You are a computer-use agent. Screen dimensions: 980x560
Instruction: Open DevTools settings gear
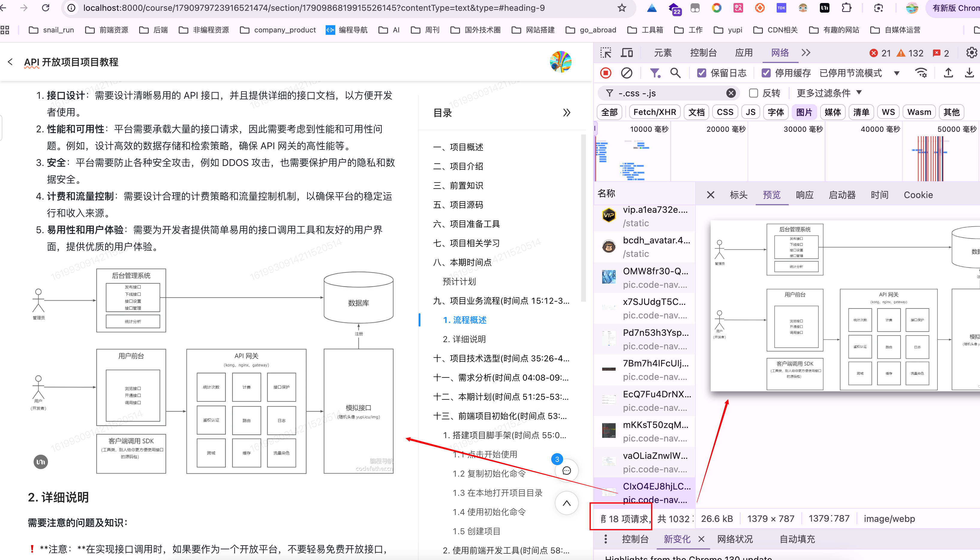(971, 53)
